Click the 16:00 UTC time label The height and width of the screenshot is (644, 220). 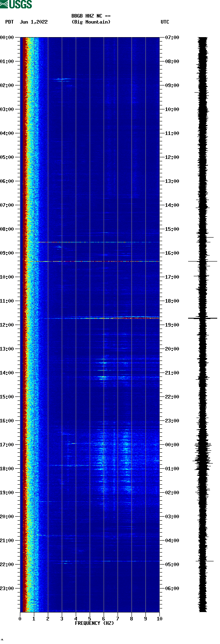point(172,253)
